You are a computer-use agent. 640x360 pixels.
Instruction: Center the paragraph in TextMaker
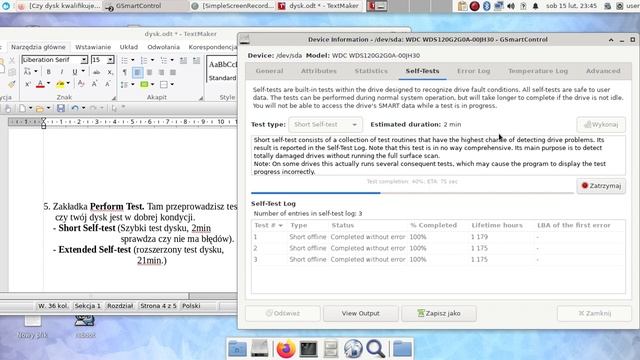(149, 72)
